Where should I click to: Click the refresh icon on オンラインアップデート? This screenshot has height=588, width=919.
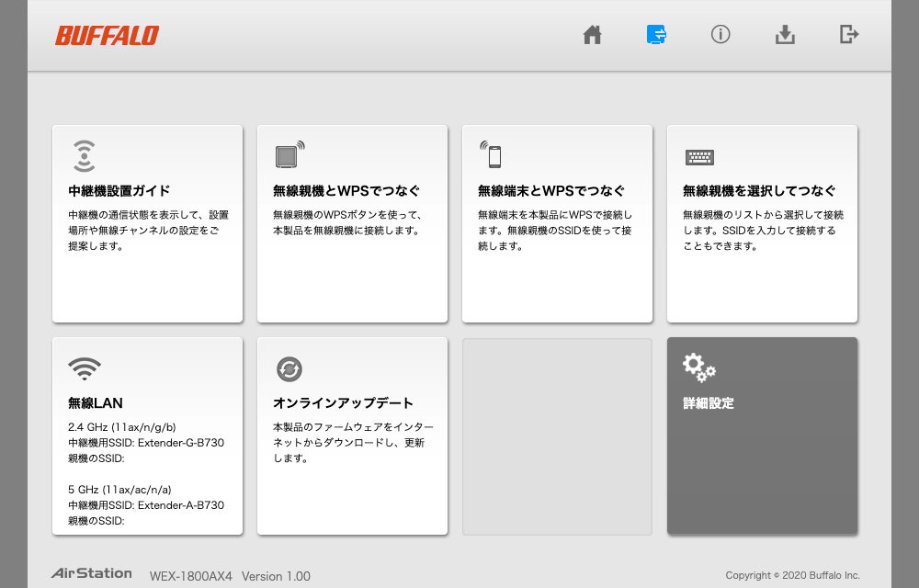click(289, 369)
